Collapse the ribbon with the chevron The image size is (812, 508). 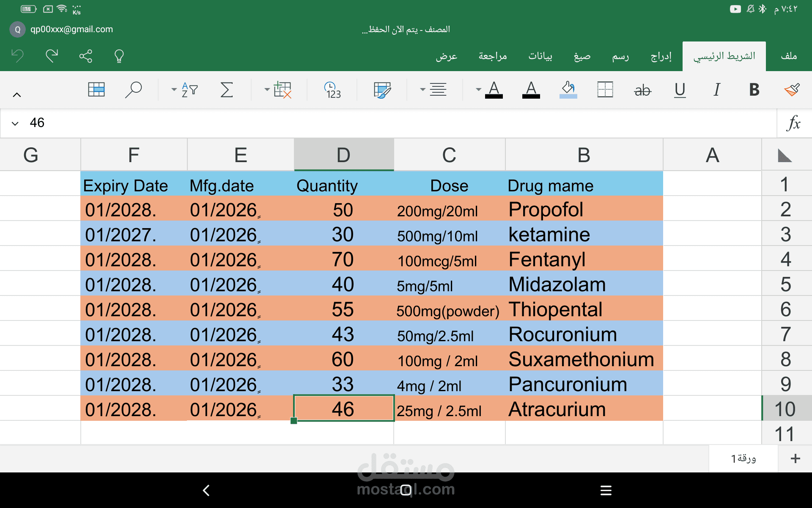[17, 94]
